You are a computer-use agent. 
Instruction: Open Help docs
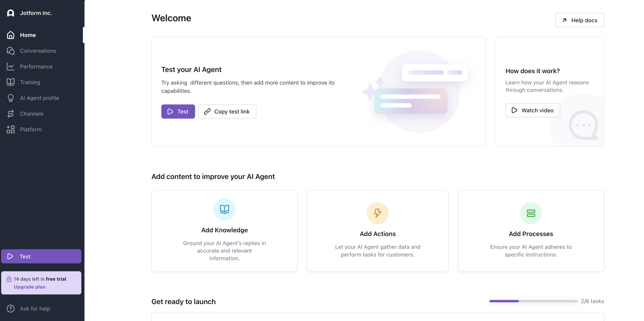pyautogui.click(x=579, y=20)
